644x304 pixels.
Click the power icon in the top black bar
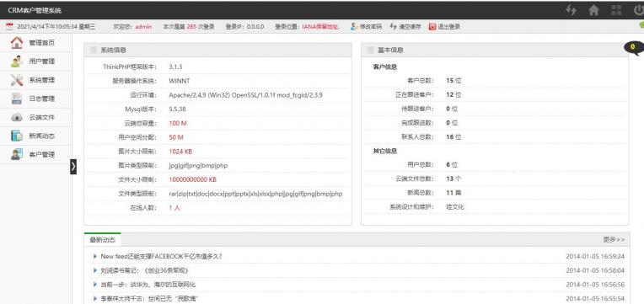pyautogui.click(x=639, y=10)
